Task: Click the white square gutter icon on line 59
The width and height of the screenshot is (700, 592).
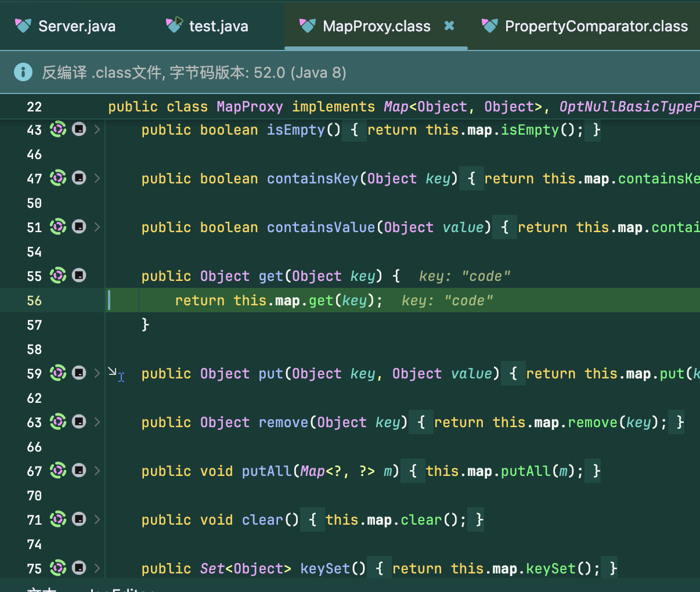Action: 79,373
